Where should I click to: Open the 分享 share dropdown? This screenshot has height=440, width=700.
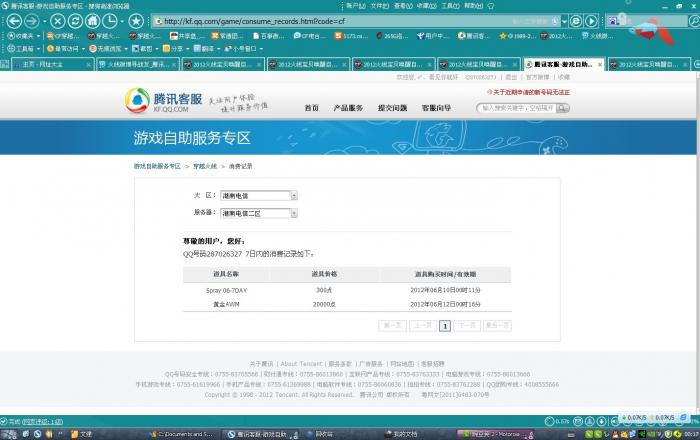tap(176, 48)
